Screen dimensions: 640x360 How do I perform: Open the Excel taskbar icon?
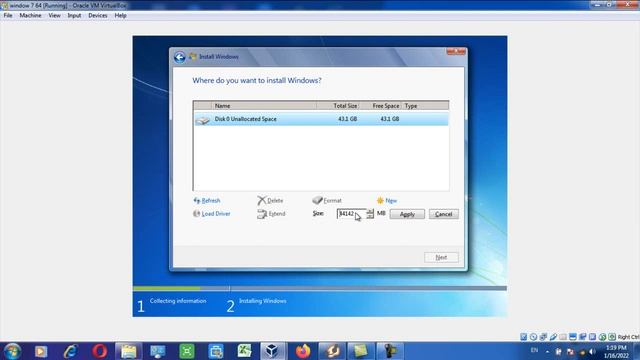(244, 351)
